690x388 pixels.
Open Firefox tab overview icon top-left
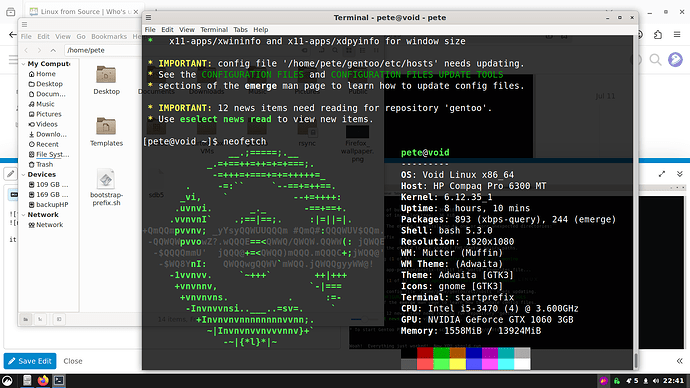pos(11,12)
